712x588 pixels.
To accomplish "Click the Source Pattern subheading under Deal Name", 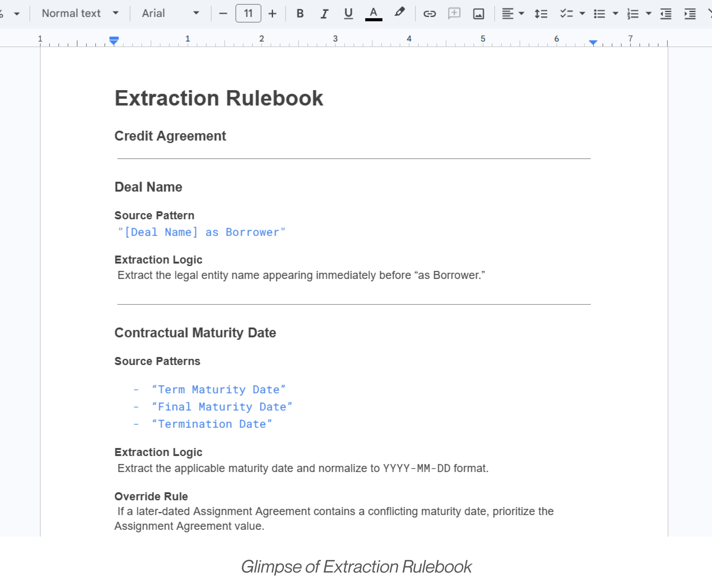I will point(154,215).
